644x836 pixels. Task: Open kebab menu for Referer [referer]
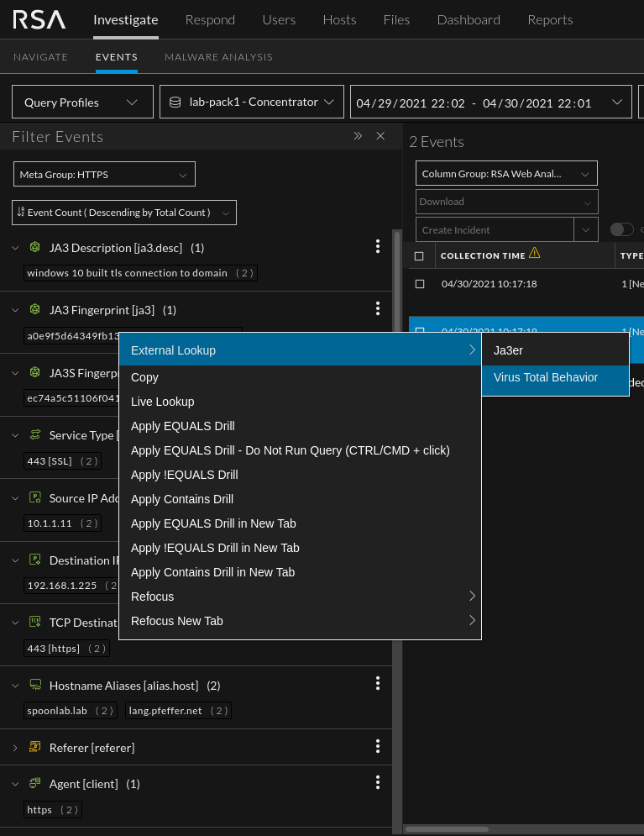coord(378,746)
